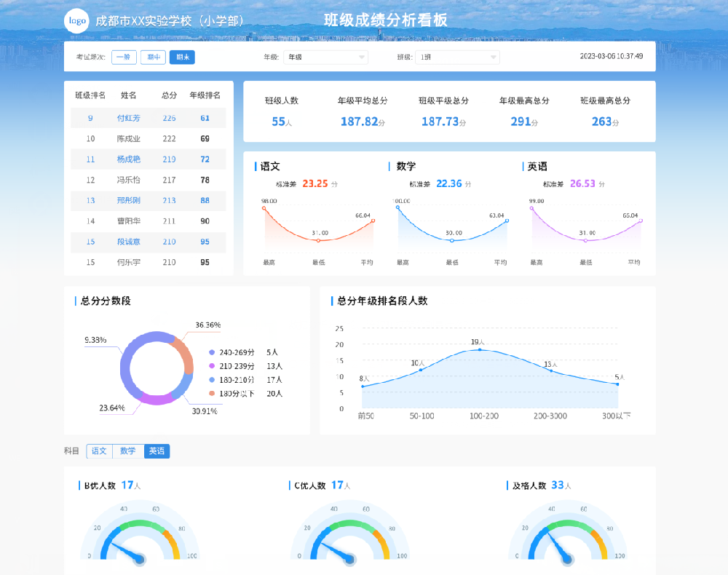Switch to the 语文 subject tab

point(99,451)
